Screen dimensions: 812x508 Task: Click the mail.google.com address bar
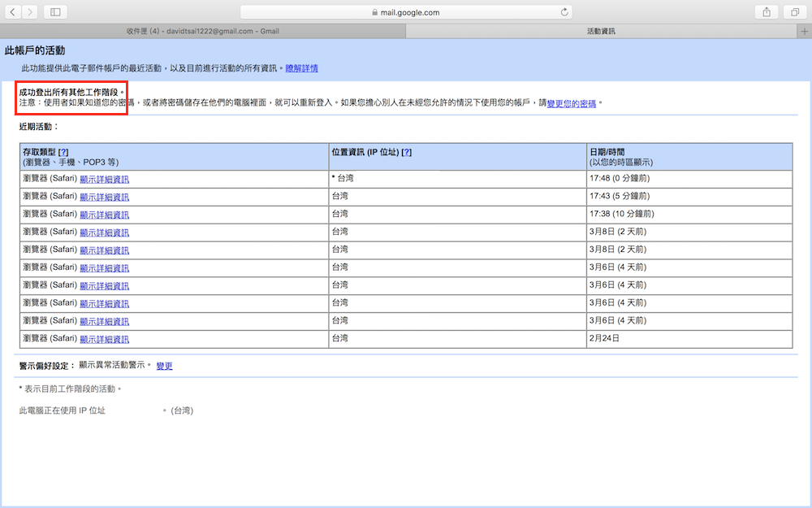point(405,12)
